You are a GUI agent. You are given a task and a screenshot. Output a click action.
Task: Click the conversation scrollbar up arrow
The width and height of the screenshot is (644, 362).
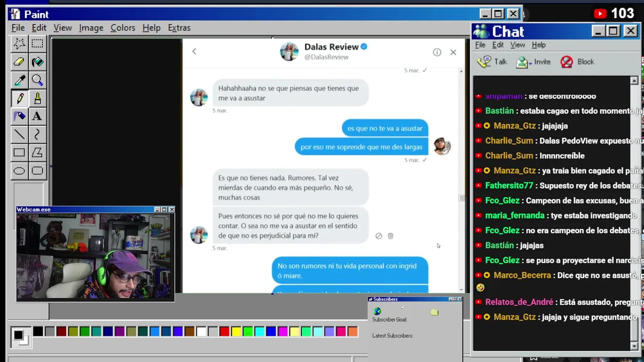pos(461,71)
